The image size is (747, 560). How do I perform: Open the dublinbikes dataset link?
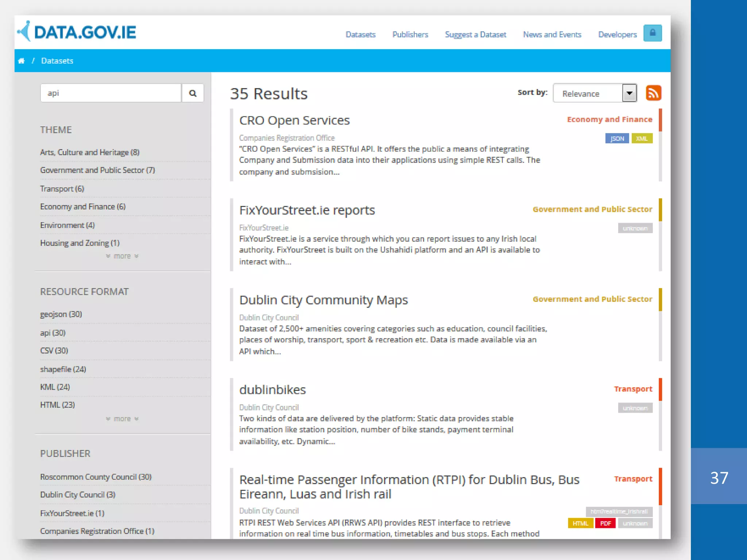(x=272, y=390)
